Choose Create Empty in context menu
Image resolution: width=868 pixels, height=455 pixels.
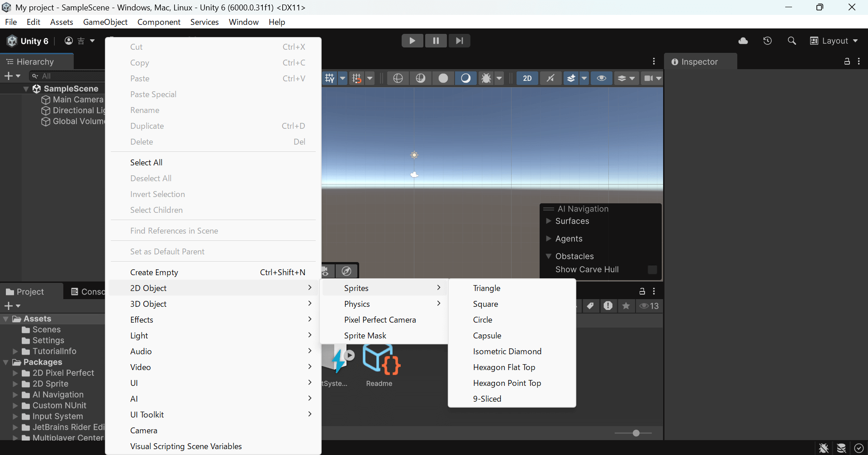coord(213,272)
